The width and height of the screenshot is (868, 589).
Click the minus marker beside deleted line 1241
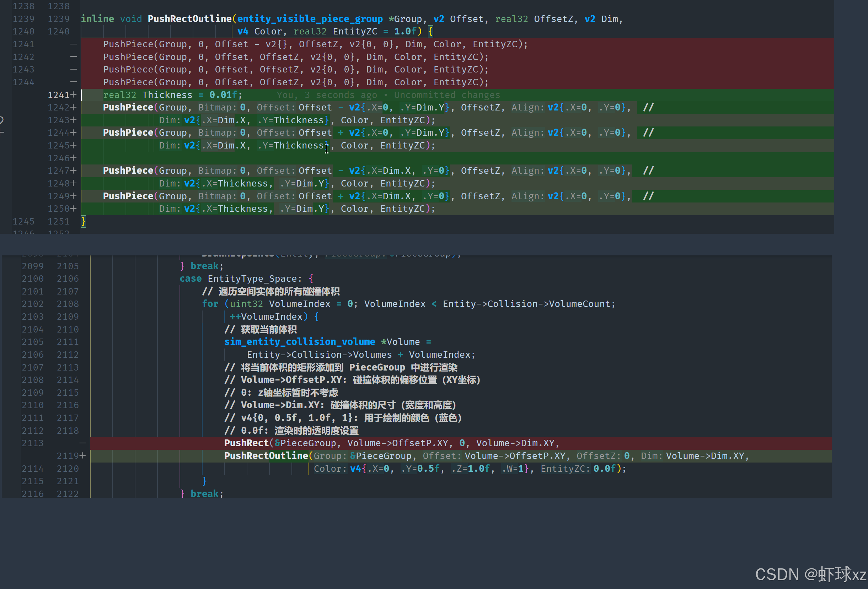point(74,44)
